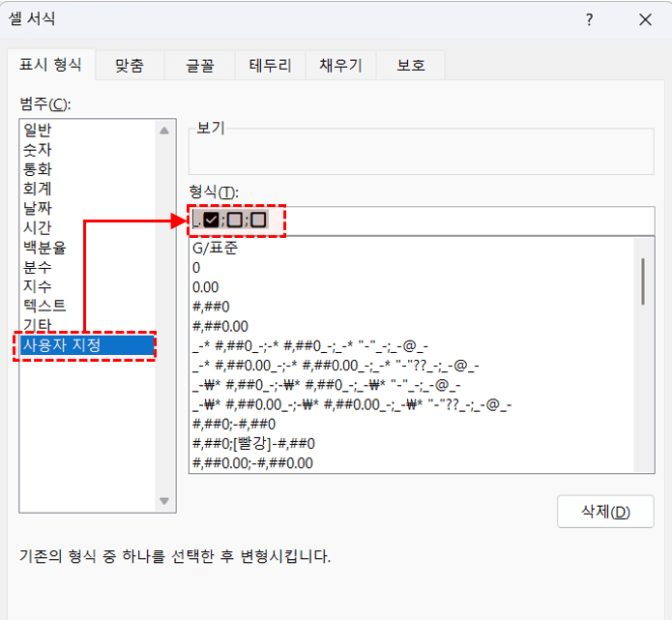Close the 셀 서식 dialog

645,20
